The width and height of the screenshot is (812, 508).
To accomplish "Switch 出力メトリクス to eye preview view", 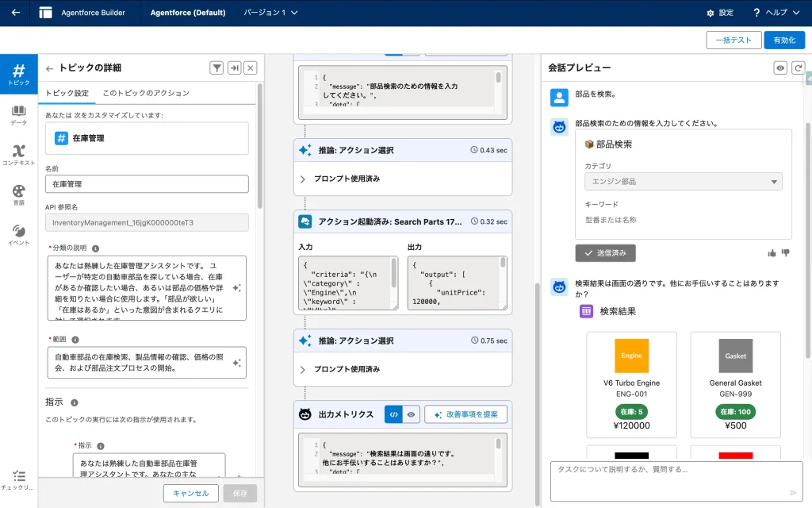I will pos(411,414).
